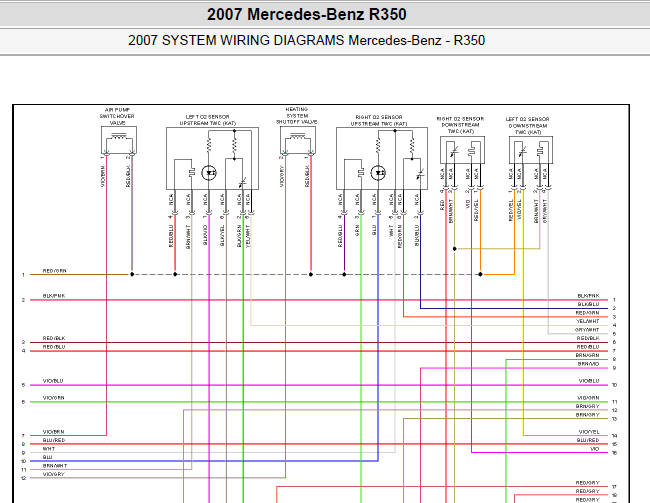Click the left upstream O2 sensor diode symbol
This screenshot has height=503, width=650.
[209, 173]
